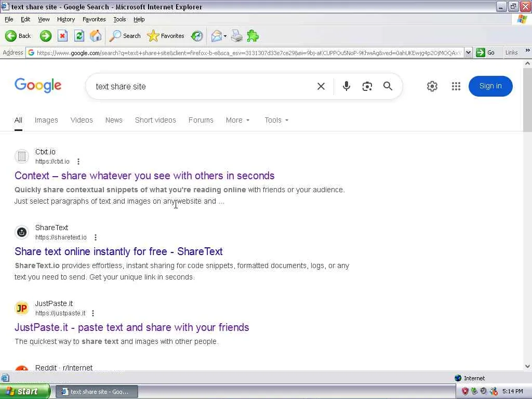Search by image with camera lens icon
Viewport: 532px width, 399px height.
coord(367,86)
